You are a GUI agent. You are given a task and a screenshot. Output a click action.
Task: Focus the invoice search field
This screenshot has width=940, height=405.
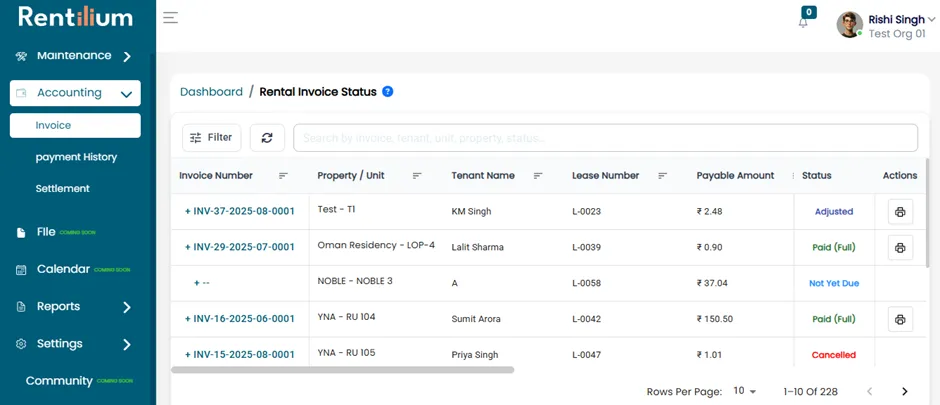point(605,138)
